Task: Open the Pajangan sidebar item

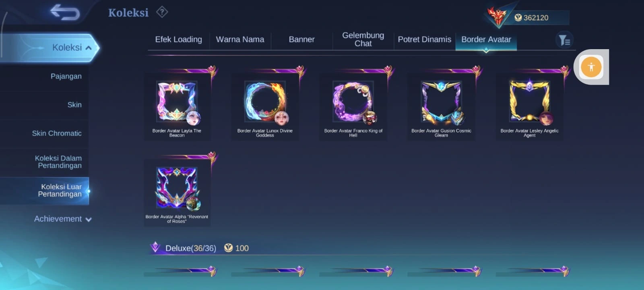Action: coord(66,76)
